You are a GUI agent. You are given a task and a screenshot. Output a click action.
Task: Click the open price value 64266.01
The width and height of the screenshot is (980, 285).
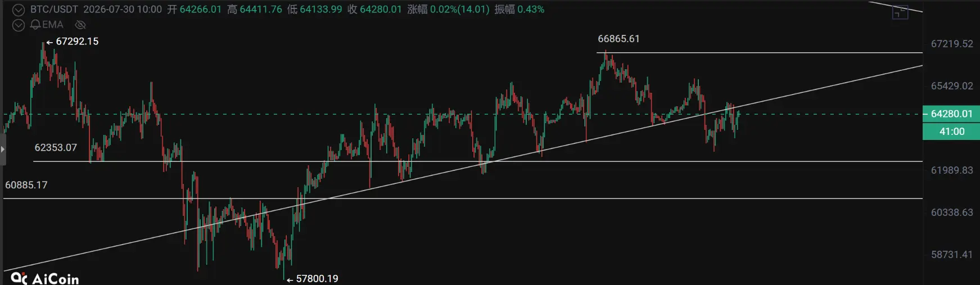201,10
